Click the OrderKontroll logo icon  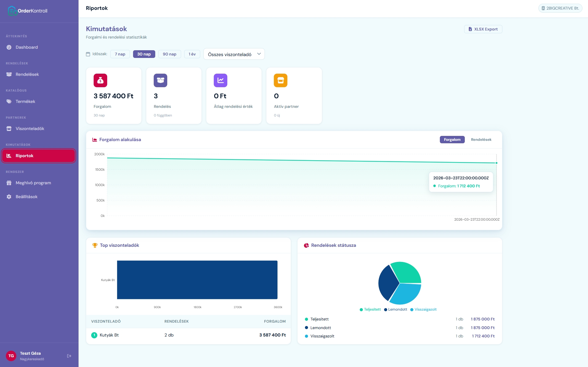click(12, 11)
